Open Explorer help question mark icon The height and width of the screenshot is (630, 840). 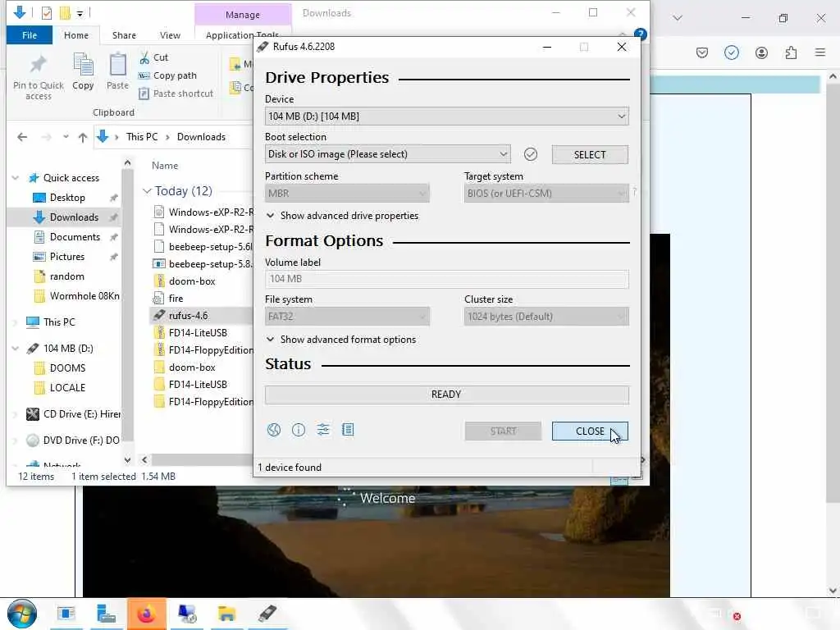[x=640, y=34]
